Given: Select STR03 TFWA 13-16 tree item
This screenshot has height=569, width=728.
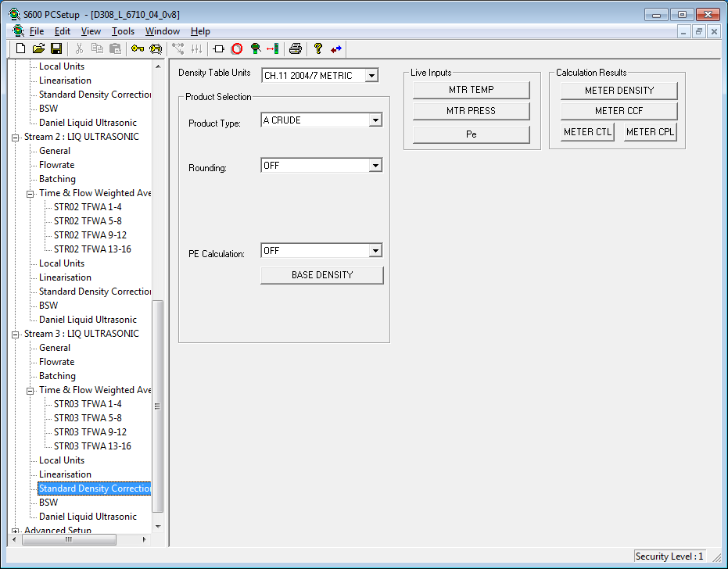Looking at the screenshot, I should tap(92, 446).
